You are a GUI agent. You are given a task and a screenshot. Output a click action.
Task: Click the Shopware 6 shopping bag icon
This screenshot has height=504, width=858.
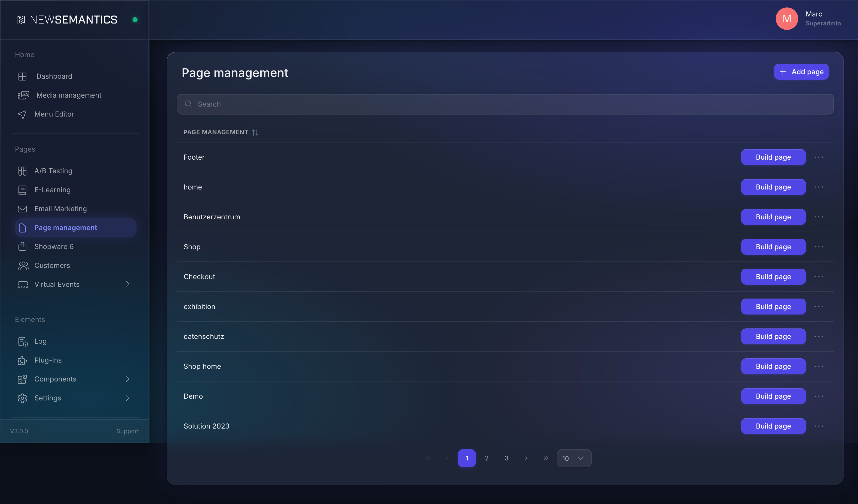click(x=22, y=246)
